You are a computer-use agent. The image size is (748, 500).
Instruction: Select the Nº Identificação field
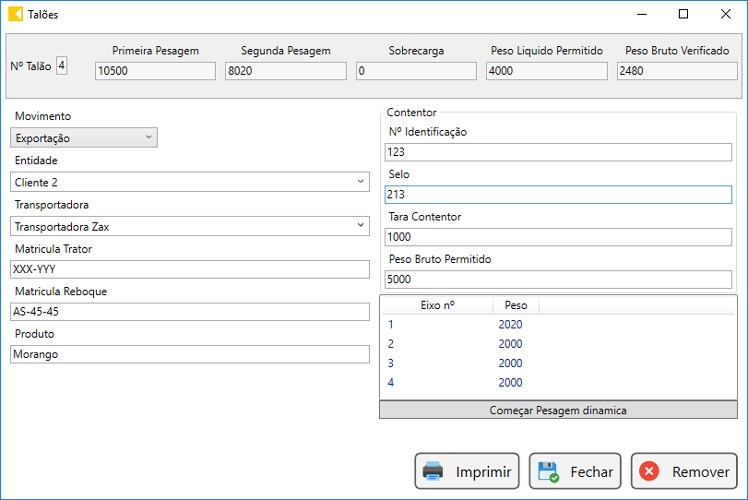click(x=558, y=152)
